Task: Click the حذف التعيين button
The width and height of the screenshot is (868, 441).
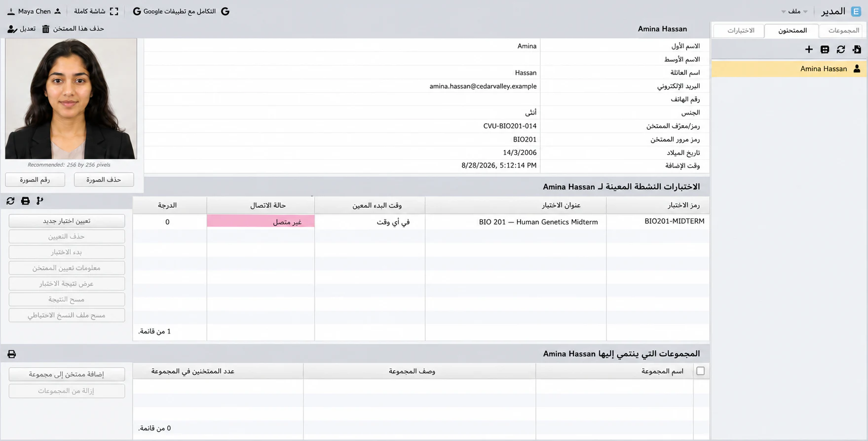Action: pyautogui.click(x=67, y=237)
